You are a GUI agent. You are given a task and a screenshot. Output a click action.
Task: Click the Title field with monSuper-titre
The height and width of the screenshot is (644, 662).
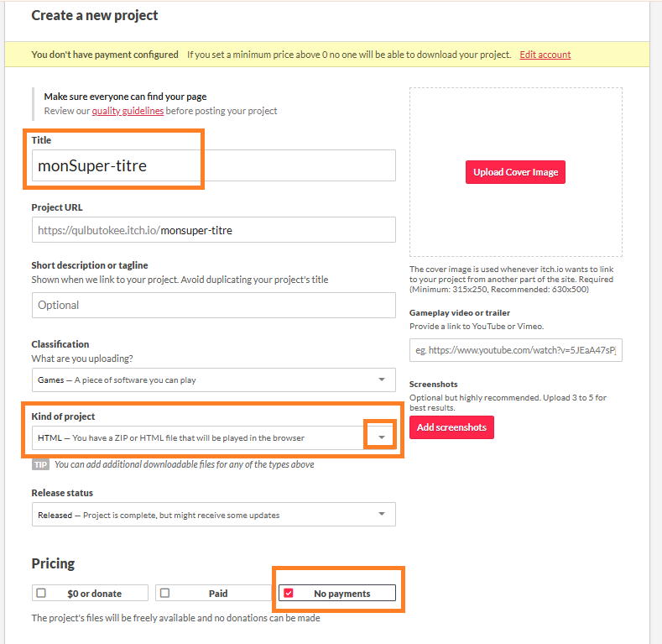[x=213, y=165]
